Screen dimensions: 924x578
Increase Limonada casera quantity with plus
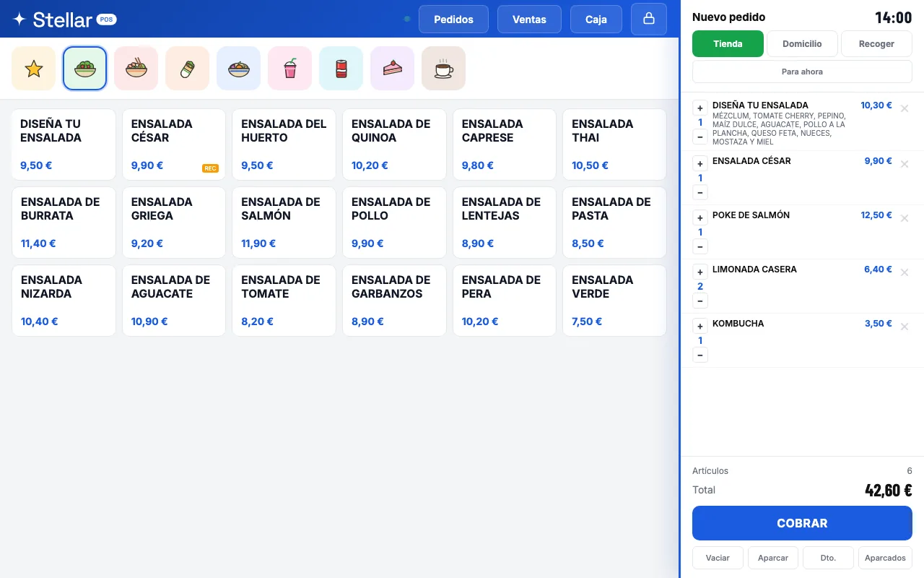[x=700, y=272]
